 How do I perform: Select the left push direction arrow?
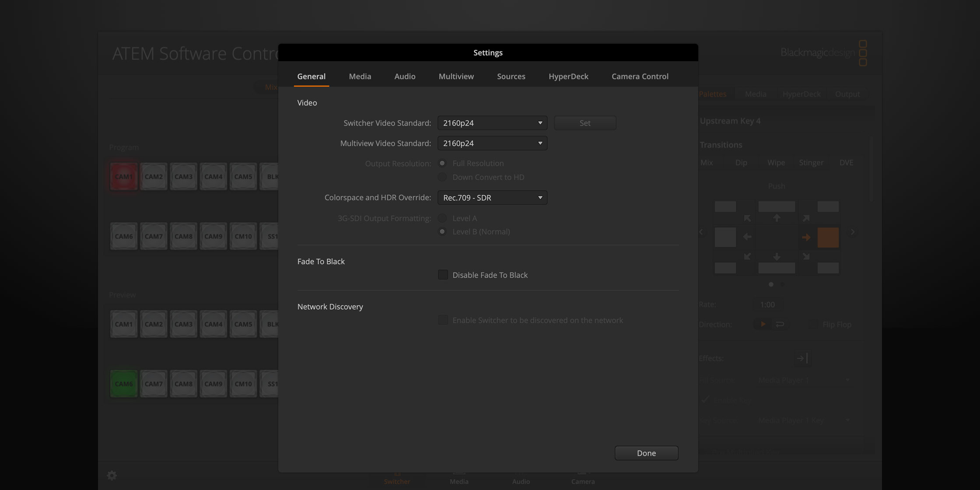[747, 237]
